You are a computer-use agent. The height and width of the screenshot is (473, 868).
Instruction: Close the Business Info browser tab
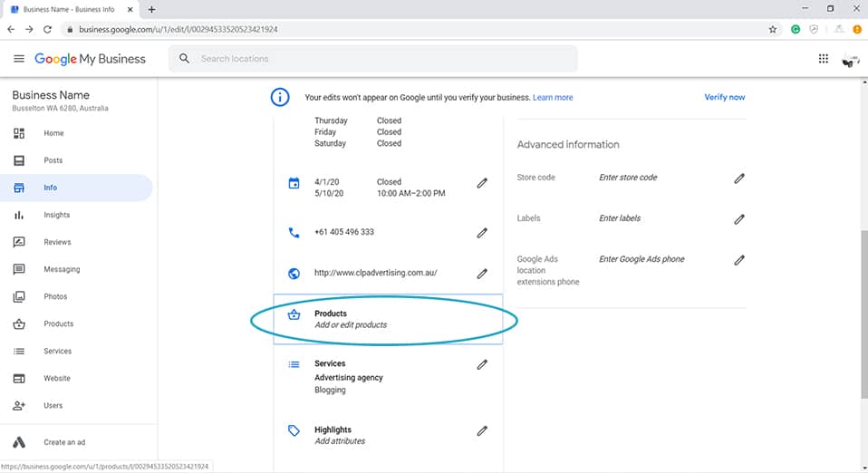pos(130,9)
